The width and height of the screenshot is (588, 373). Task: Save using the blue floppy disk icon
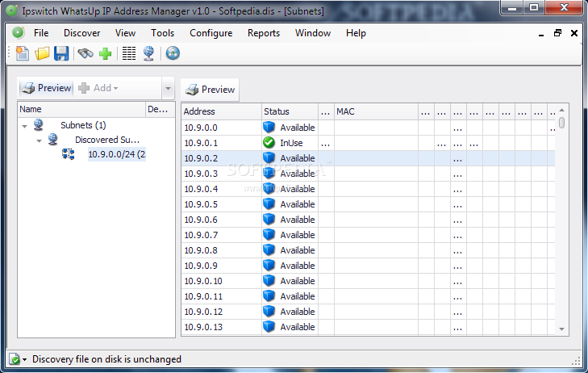click(61, 53)
